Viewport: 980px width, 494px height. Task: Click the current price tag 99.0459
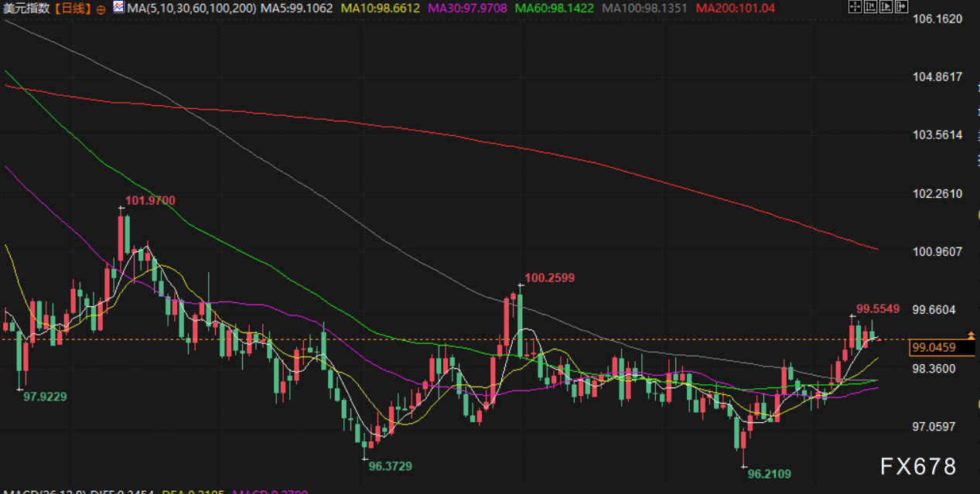pos(934,348)
